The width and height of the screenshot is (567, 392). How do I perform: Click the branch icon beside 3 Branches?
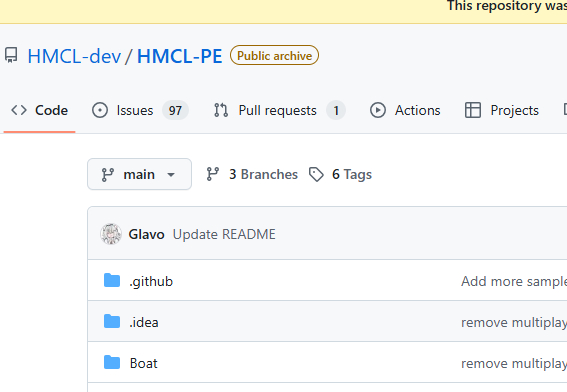click(213, 174)
